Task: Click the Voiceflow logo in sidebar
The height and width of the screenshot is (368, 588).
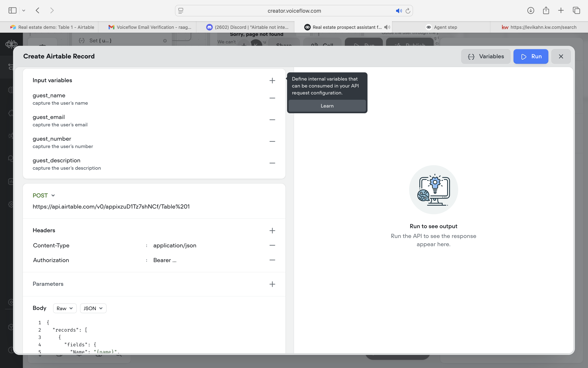Action: [x=11, y=45]
